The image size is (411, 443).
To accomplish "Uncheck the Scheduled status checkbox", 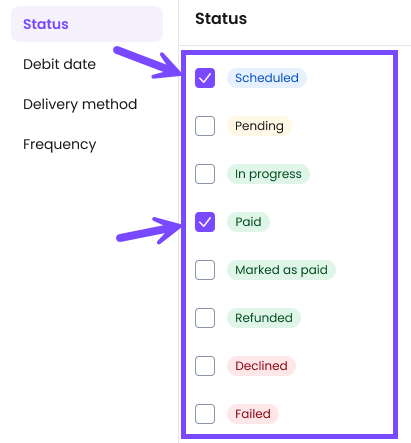I will point(205,78).
